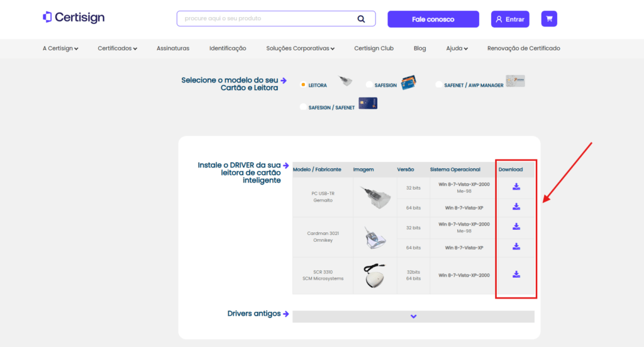Click the Certisign logo
The height and width of the screenshot is (347, 644).
pyautogui.click(x=74, y=17)
